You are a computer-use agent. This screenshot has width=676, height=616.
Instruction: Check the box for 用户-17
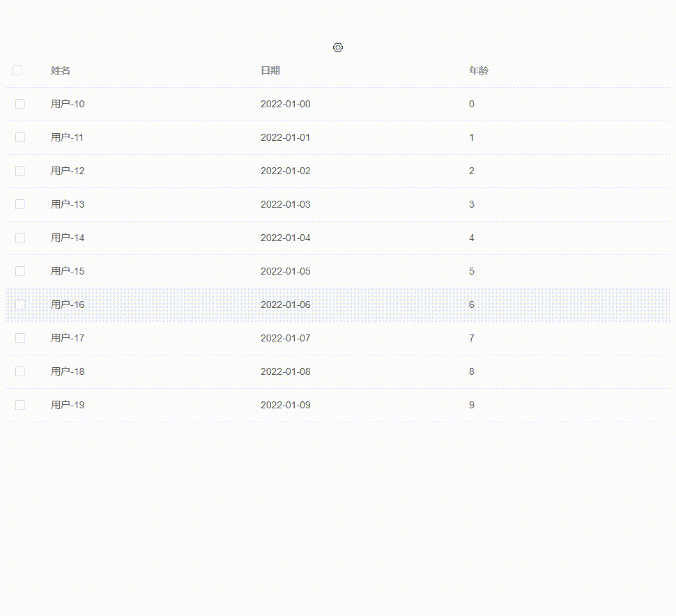click(x=20, y=338)
